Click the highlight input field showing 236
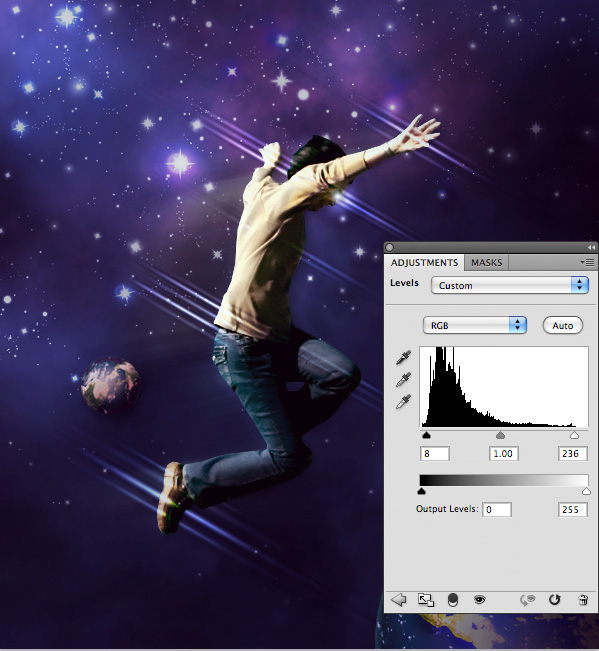Viewport: 599px width, 651px height. click(572, 453)
